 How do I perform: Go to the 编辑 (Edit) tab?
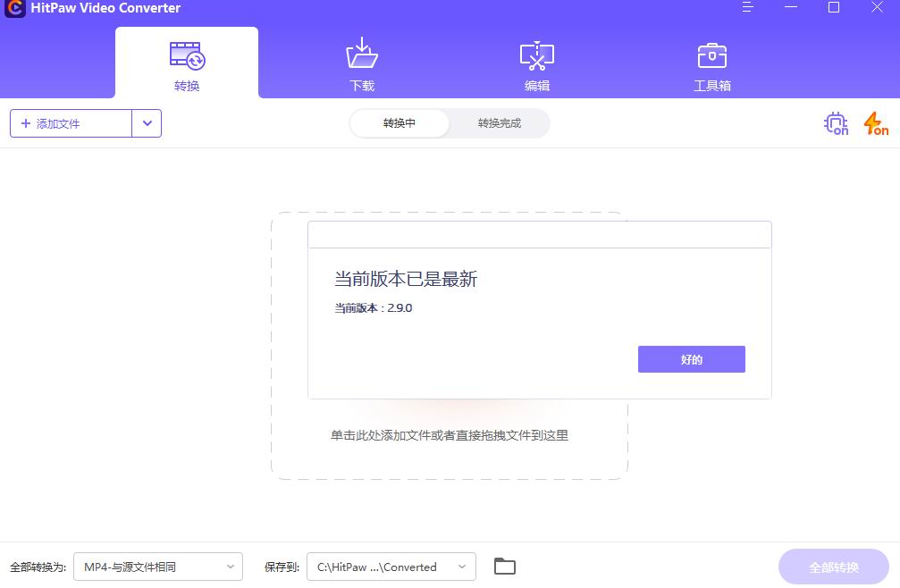536,63
